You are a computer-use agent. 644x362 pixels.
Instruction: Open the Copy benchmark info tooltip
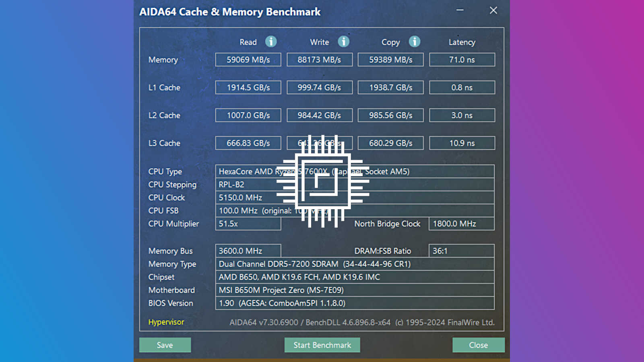click(415, 42)
